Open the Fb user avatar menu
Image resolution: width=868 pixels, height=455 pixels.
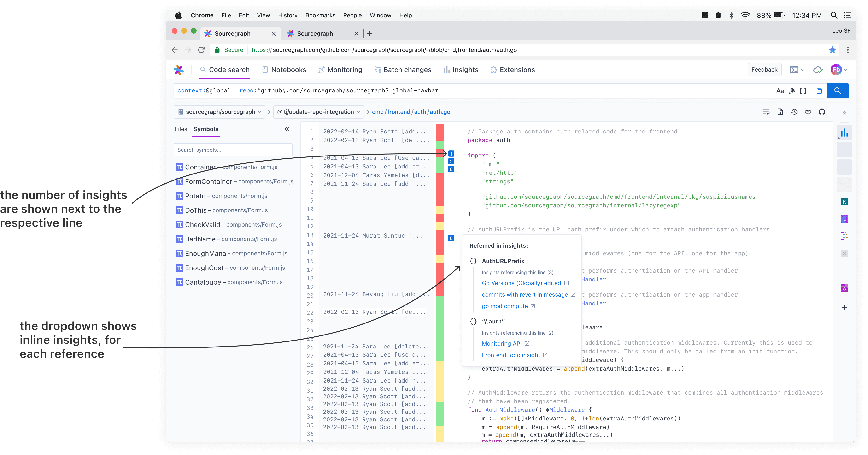coord(839,70)
